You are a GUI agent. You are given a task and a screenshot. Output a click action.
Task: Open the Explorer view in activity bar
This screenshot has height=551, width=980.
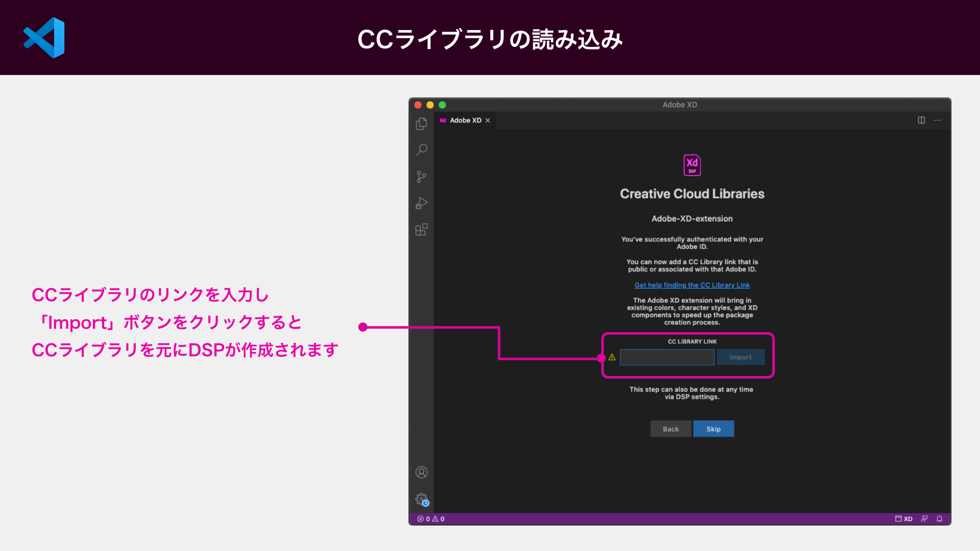pyautogui.click(x=422, y=124)
